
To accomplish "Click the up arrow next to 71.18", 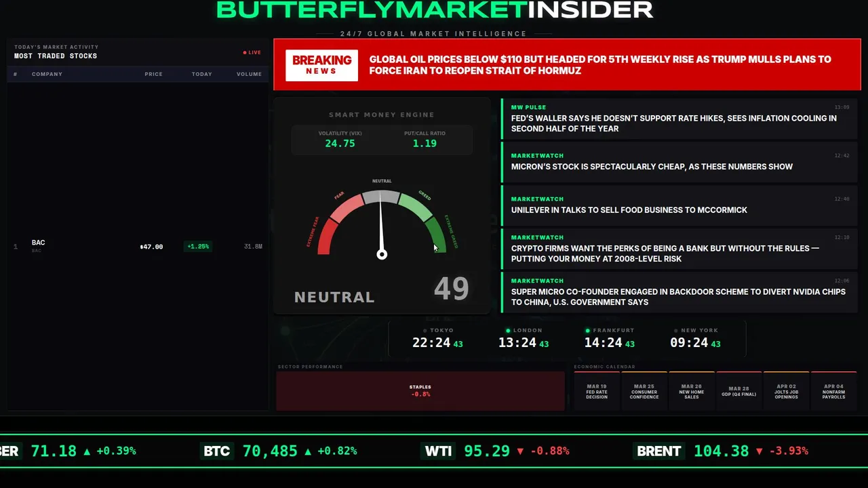I will click(87, 451).
